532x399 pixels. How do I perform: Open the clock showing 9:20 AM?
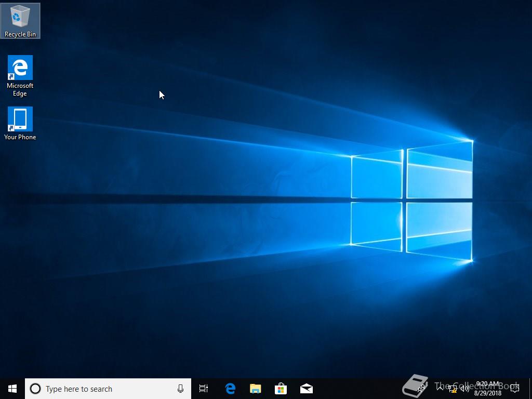tap(488, 389)
